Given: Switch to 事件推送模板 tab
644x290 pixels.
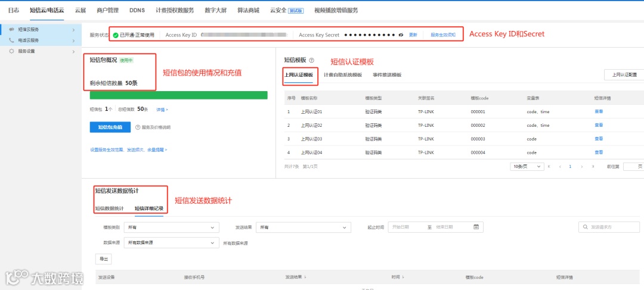Looking at the screenshot, I should click(x=387, y=75).
